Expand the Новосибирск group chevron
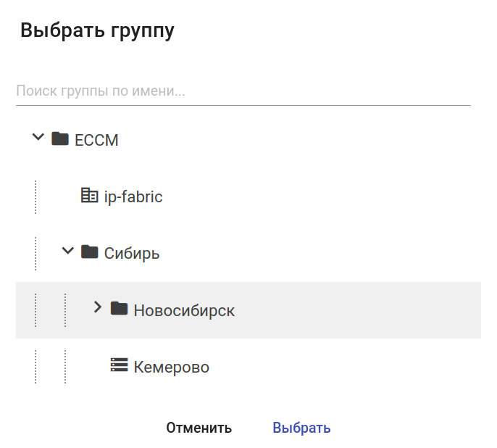 (x=98, y=307)
